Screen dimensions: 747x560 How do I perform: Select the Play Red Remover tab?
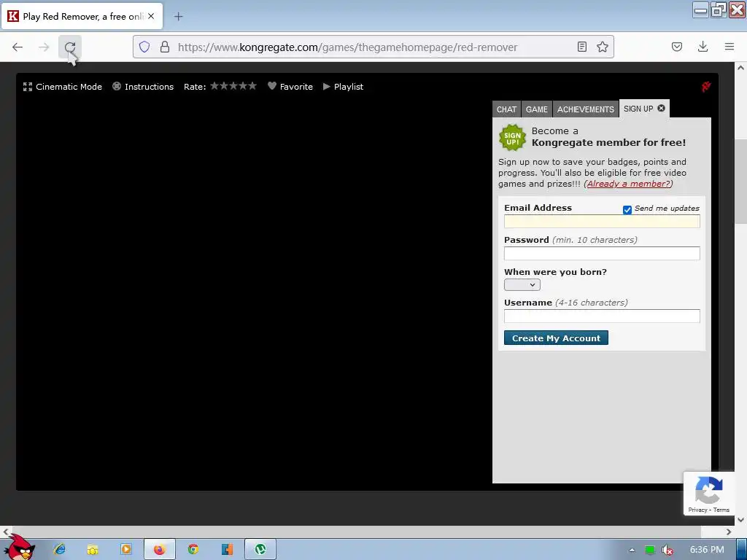point(82,16)
